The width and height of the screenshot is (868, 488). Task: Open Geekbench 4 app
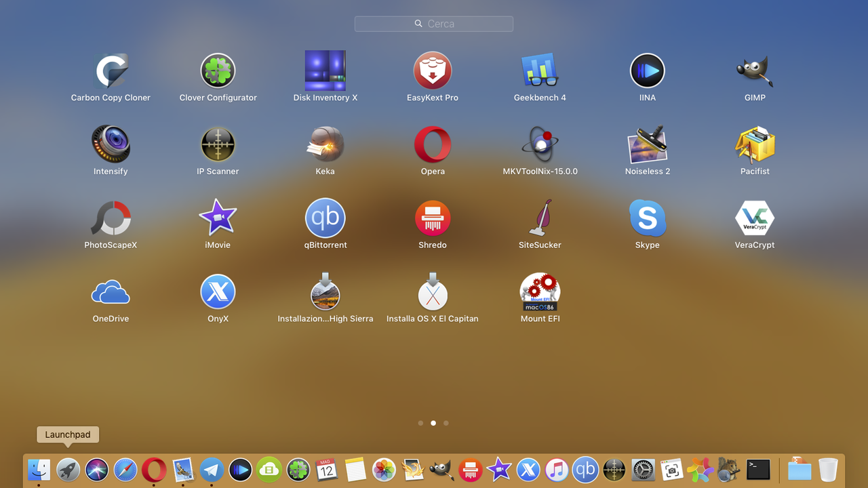(x=540, y=70)
